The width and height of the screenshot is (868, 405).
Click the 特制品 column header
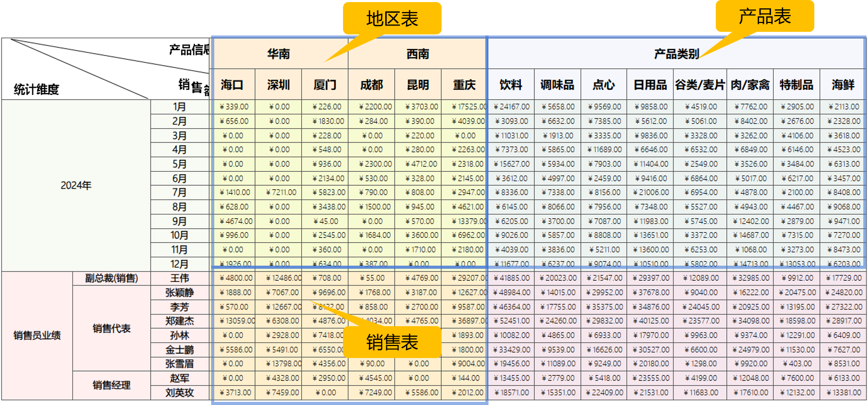[x=797, y=85]
